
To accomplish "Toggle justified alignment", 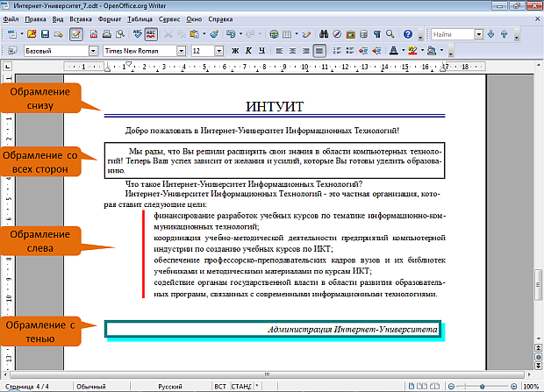I will (x=319, y=51).
